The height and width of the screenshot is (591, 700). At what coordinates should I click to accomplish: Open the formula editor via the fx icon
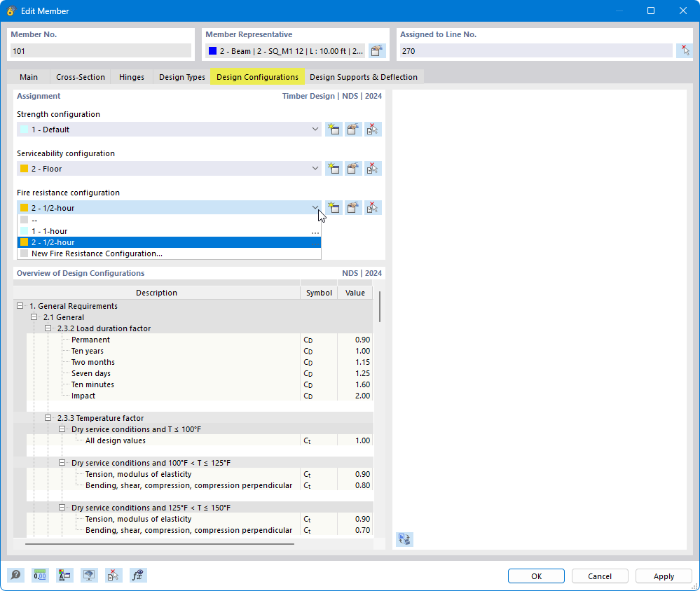[137, 575]
